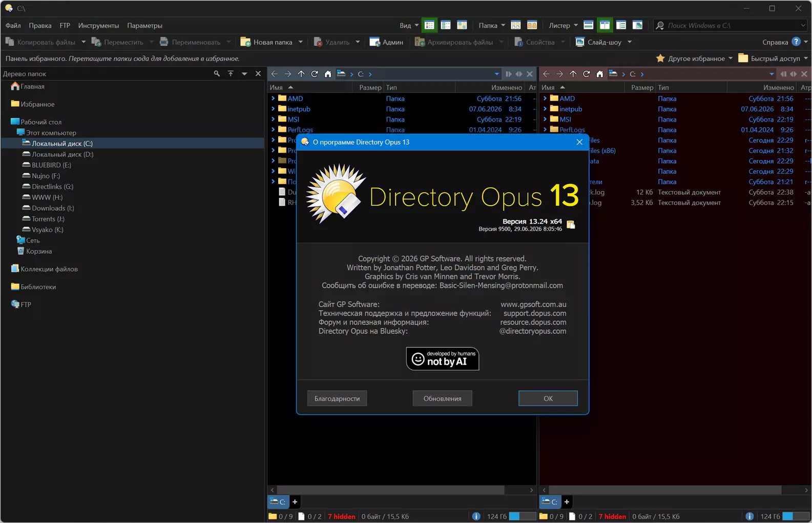Click info icon in right pane status bar

[749, 516]
